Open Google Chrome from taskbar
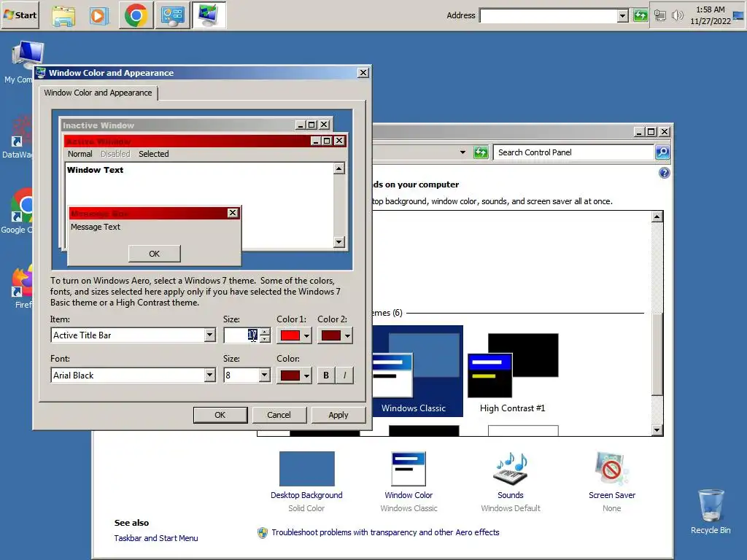This screenshot has height=560, width=747. pos(136,16)
